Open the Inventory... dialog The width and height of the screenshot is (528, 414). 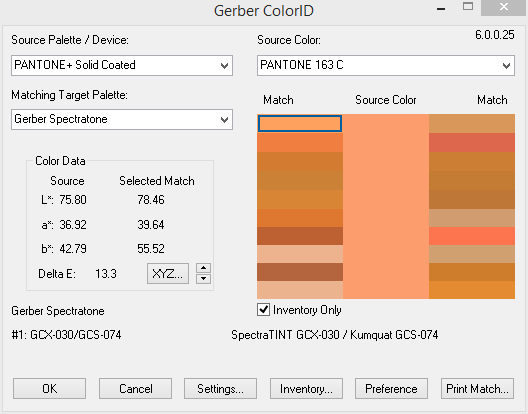(306, 389)
